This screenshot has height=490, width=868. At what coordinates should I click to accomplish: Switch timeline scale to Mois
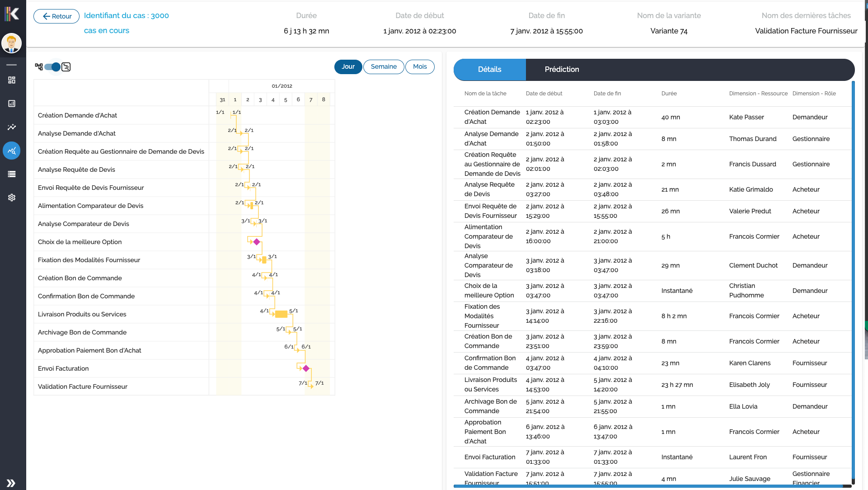coord(420,66)
